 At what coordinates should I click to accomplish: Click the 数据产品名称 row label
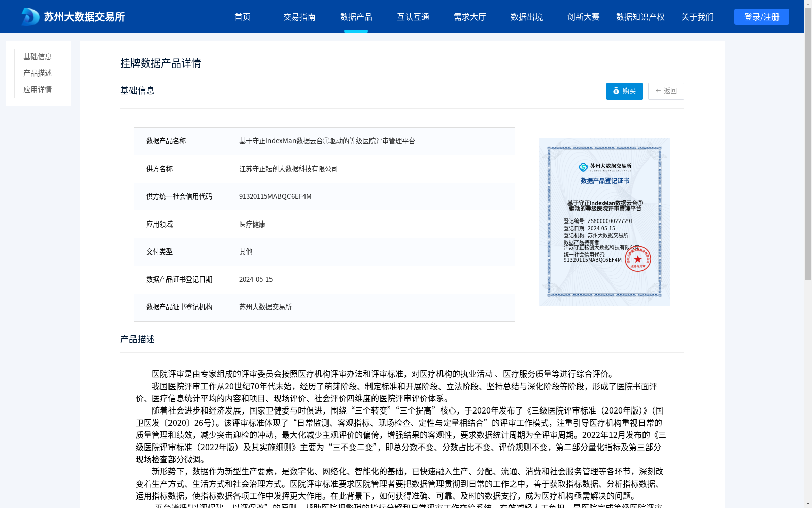click(x=166, y=141)
